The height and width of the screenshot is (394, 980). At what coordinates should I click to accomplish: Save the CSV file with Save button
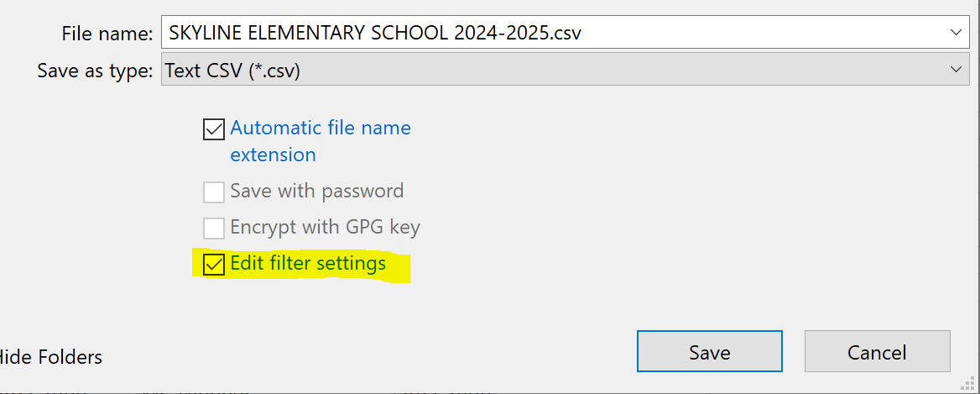pyautogui.click(x=709, y=351)
